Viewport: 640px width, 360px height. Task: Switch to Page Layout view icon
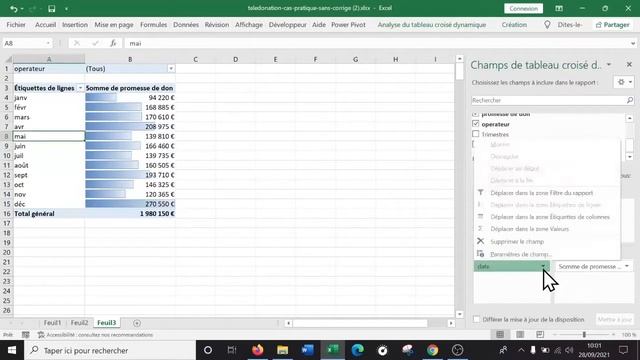tap(520, 335)
